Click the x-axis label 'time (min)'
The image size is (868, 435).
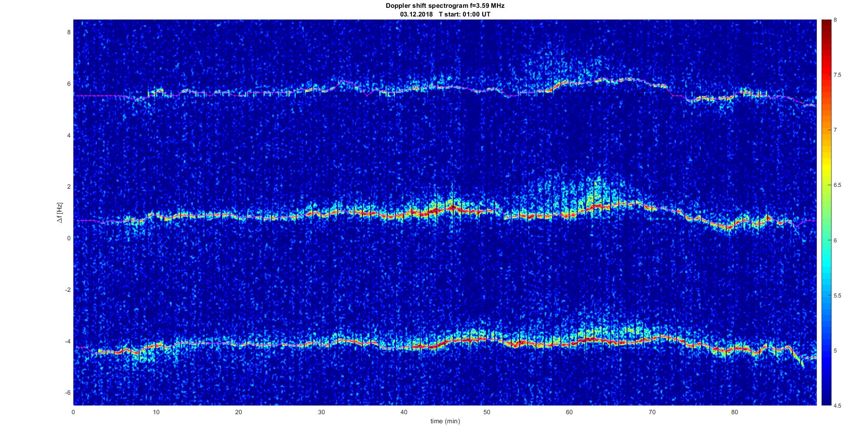445,421
